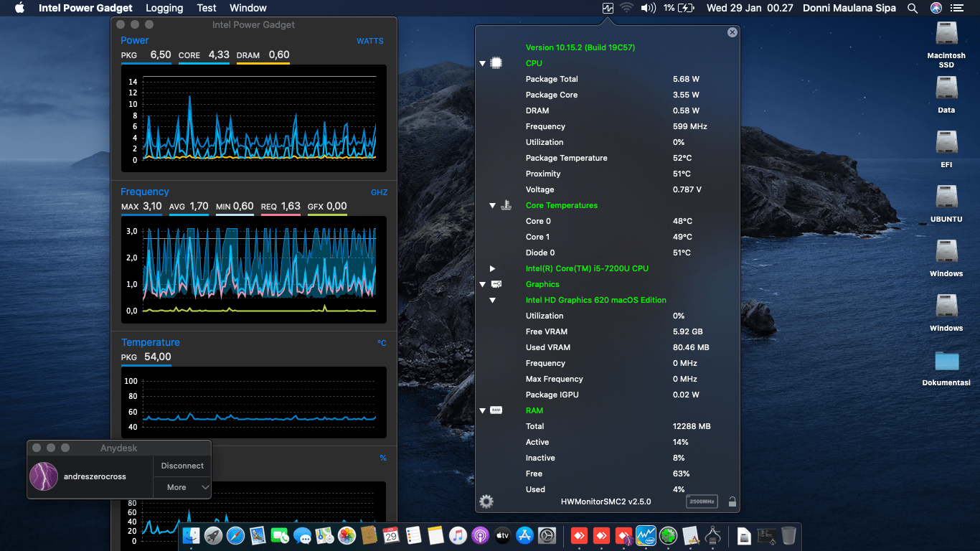Open Reminders from the dock
The width and height of the screenshot is (980, 551).
413,535
